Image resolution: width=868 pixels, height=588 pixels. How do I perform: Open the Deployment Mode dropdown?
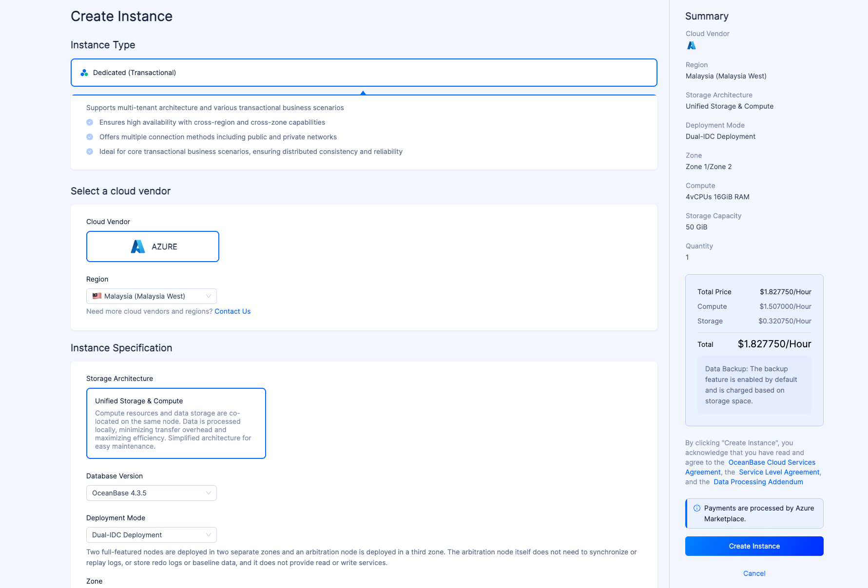(x=152, y=535)
